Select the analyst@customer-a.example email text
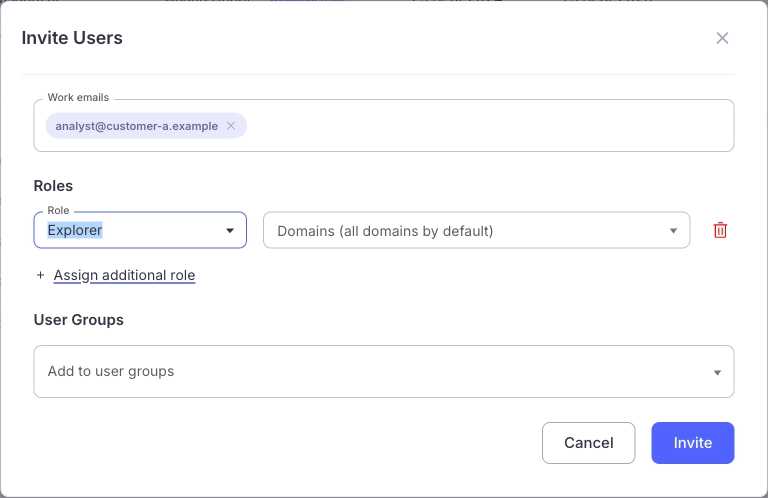Screen dimensions: 768x498 (137, 126)
